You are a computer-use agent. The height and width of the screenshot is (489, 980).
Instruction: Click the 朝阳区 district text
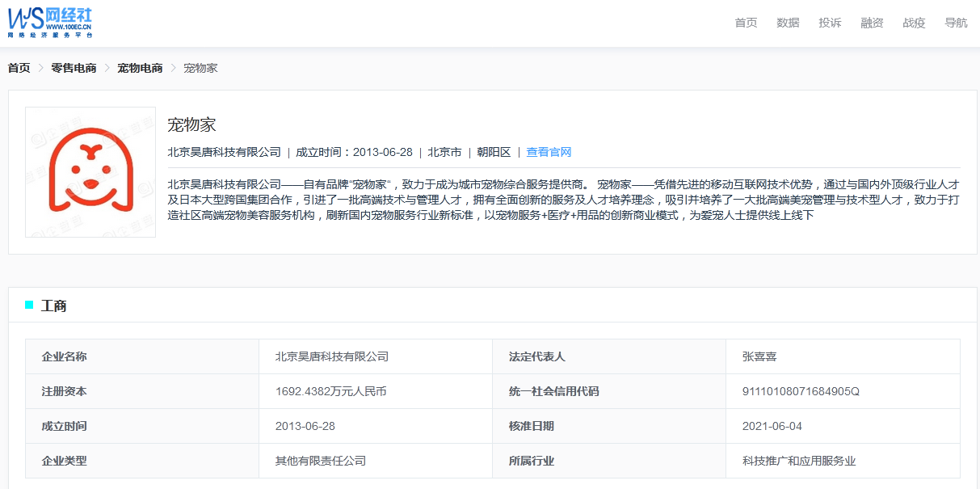494,152
